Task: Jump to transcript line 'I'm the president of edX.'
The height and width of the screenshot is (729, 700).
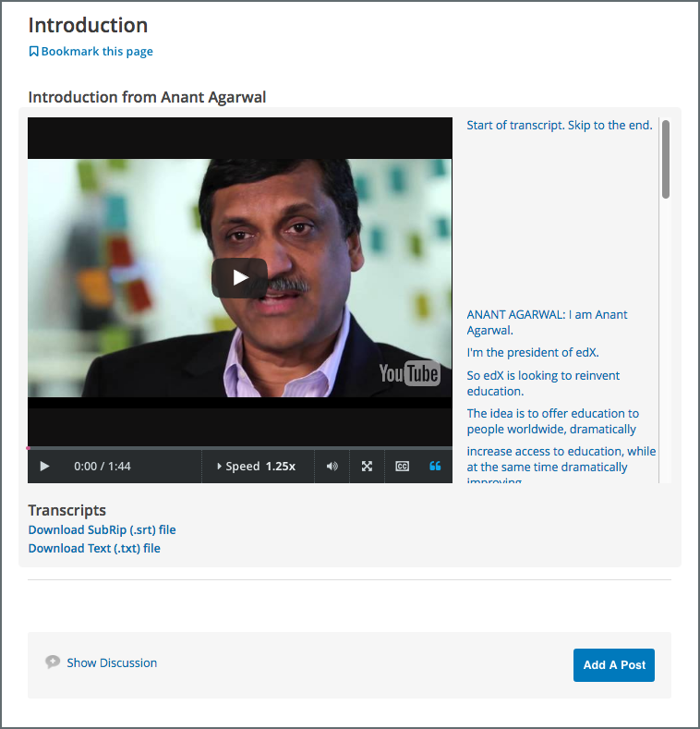Action: [x=533, y=352]
